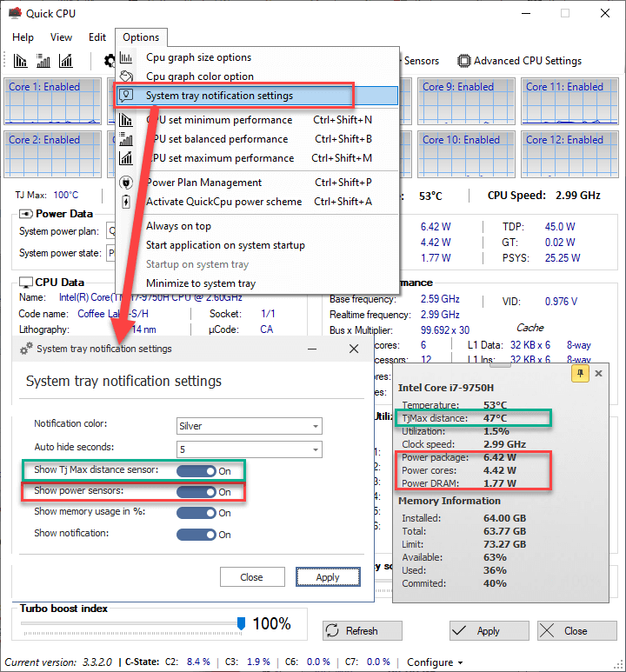Image resolution: width=626 pixels, height=672 pixels.
Task: Click the CPU set minimum performance menu icon
Action: (126, 120)
